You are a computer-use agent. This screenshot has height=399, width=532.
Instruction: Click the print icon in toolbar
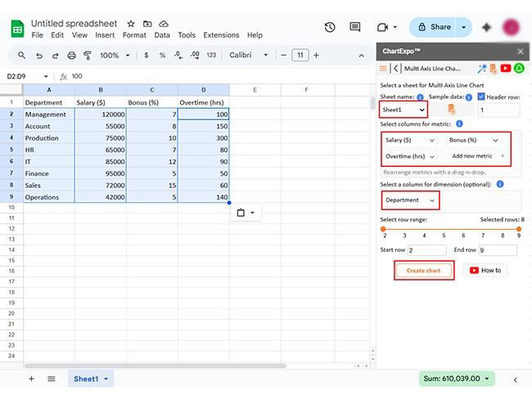pyautogui.click(x=71, y=56)
